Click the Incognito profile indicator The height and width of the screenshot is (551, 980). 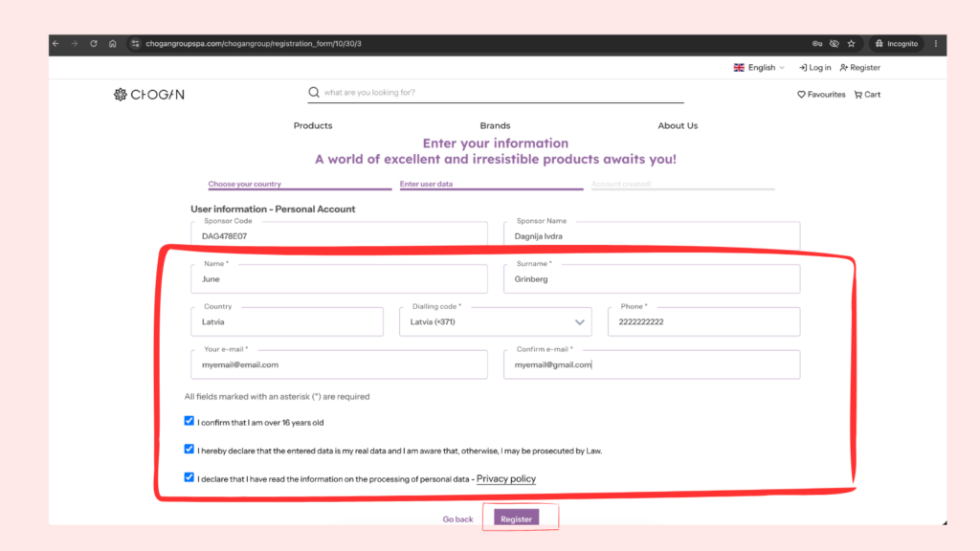pos(897,44)
